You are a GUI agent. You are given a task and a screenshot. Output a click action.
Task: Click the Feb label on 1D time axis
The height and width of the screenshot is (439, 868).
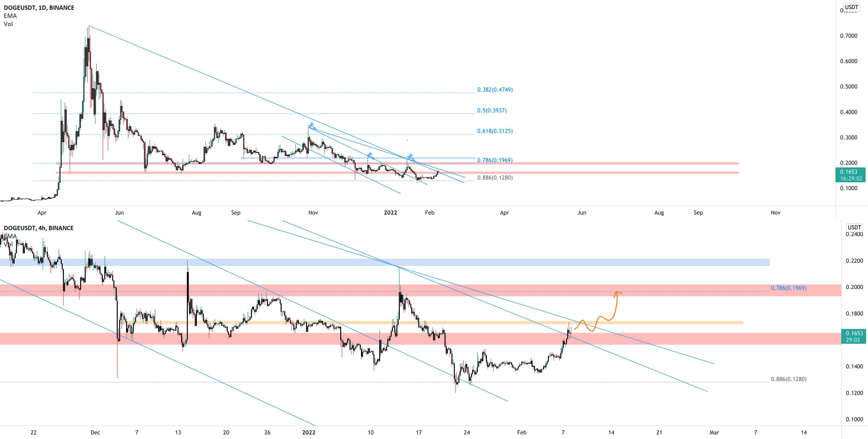click(x=430, y=213)
